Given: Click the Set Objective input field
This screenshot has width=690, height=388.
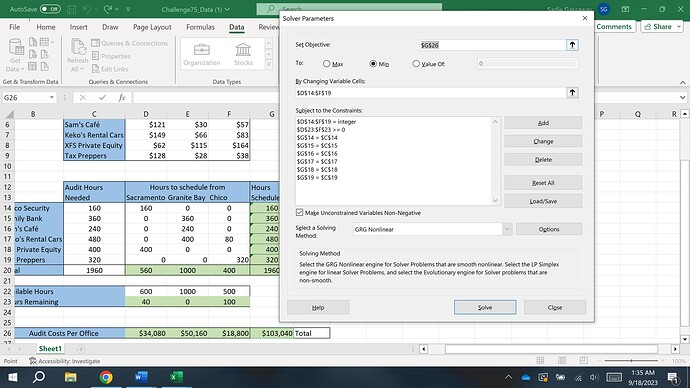Looking at the screenshot, I should [492, 45].
